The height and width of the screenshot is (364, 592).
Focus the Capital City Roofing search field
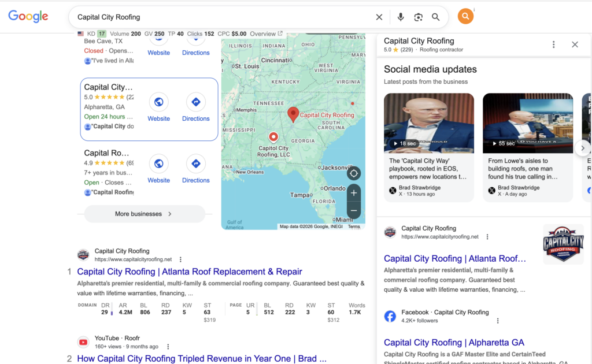pos(223,17)
